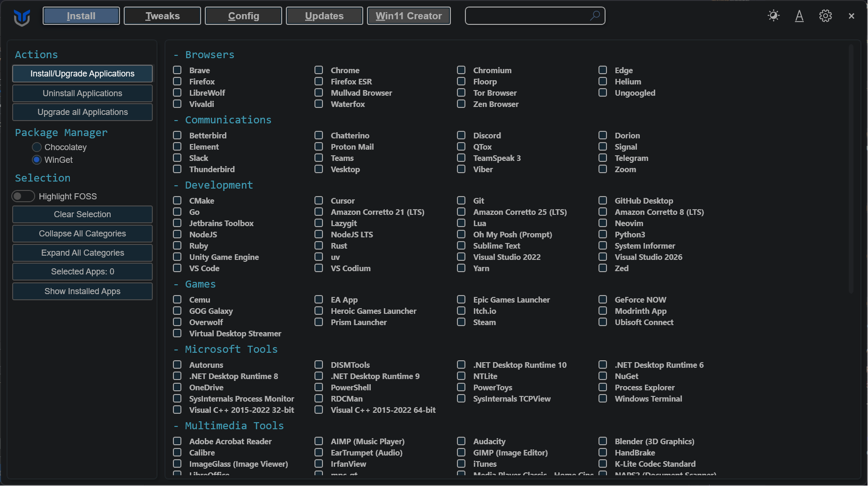Click the WinUtil logo icon
The width and height of the screenshot is (868, 486).
[22, 17]
